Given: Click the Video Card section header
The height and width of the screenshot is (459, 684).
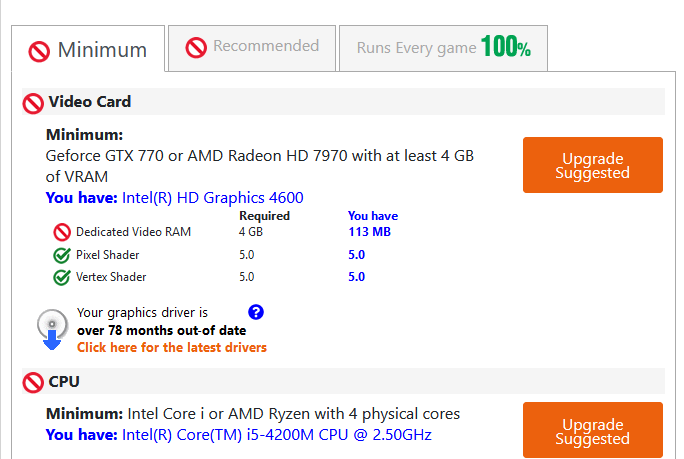Looking at the screenshot, I should click(x=90, y=102).
